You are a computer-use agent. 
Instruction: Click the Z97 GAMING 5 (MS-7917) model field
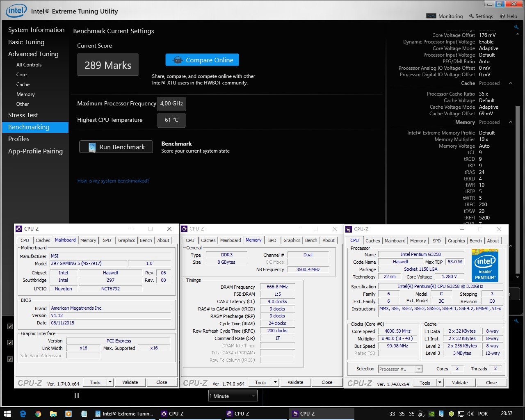89,263
